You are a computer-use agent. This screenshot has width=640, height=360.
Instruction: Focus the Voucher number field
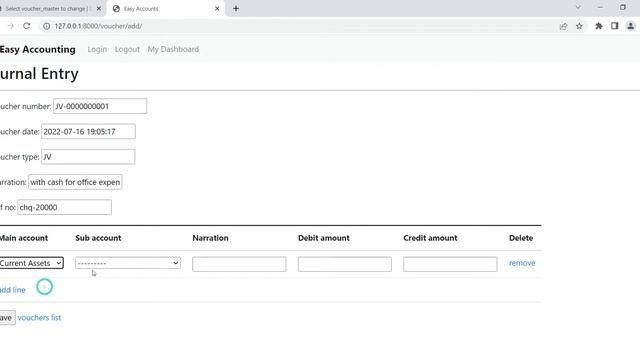point(100,106)
